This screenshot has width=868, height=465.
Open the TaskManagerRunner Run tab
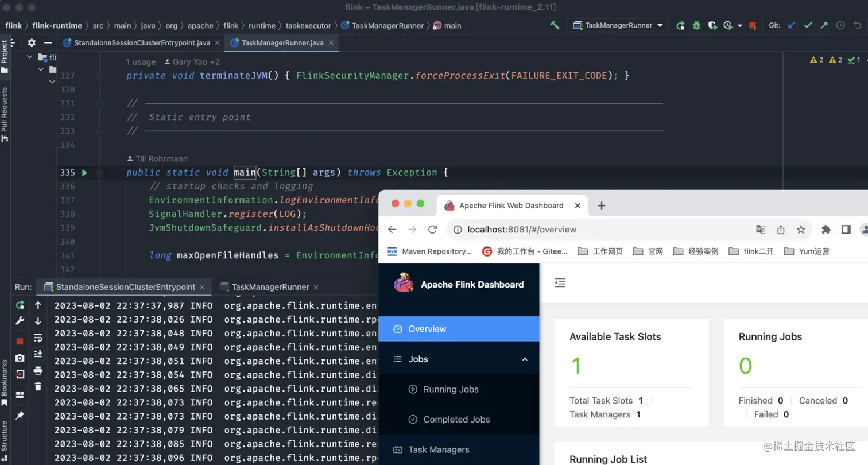click(x=270, y=287)
